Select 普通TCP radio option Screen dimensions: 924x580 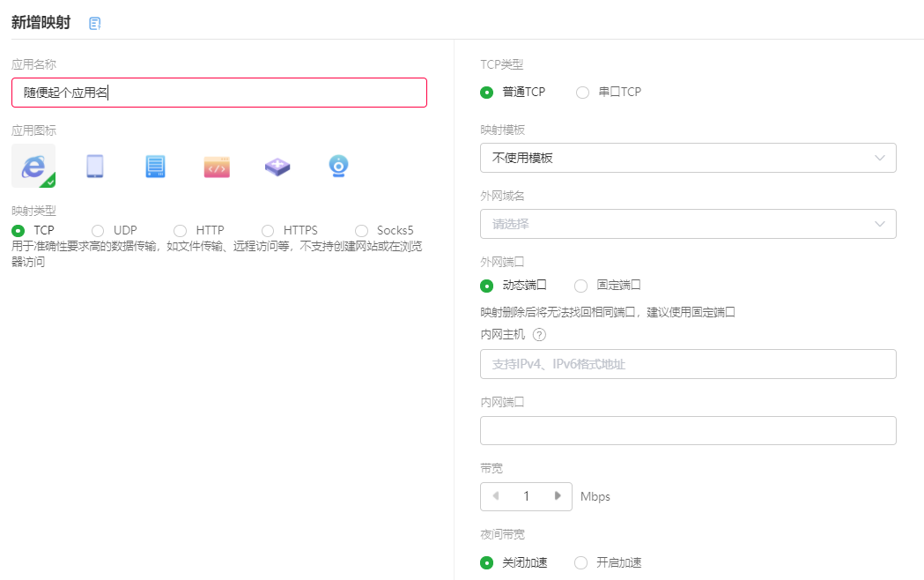pos(487,93)
